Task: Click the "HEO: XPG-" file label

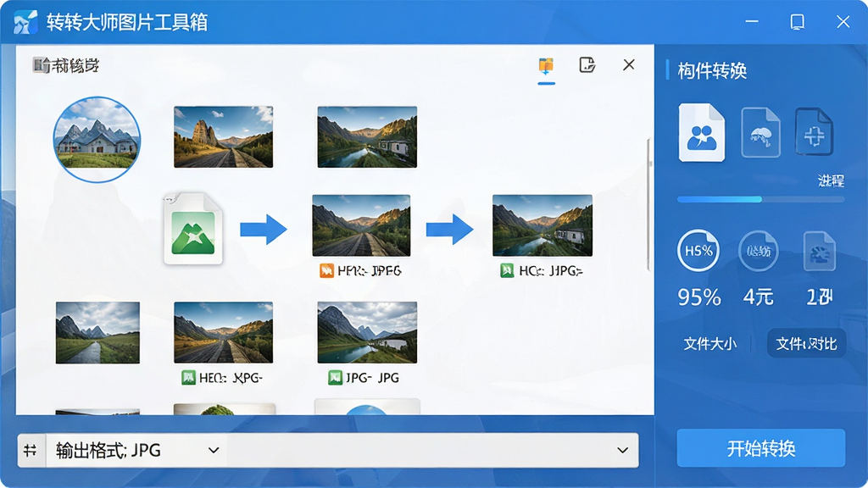Action: pos(231,378)
